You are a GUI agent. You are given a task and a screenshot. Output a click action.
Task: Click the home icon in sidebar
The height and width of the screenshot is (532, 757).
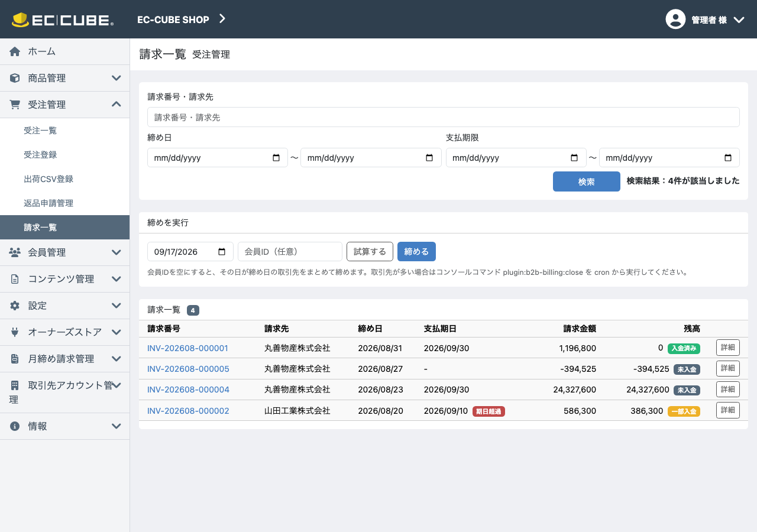[x=15, y=51]
